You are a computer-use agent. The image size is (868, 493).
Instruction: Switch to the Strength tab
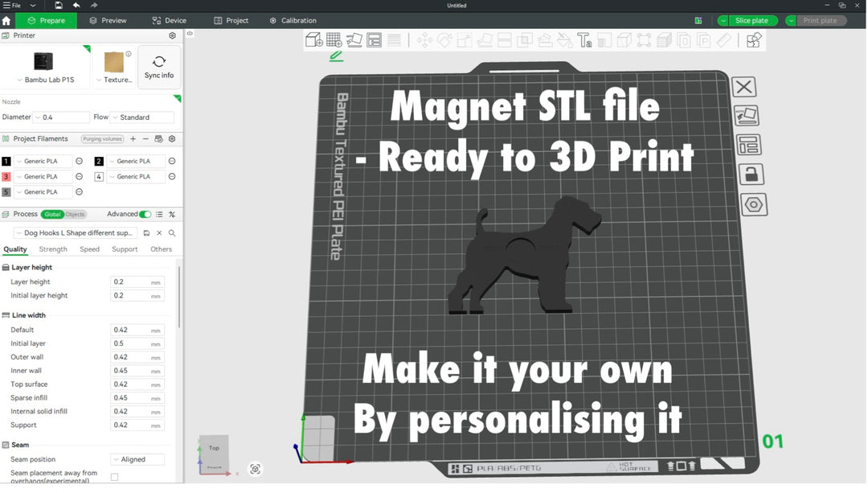[x=53, y=249]
